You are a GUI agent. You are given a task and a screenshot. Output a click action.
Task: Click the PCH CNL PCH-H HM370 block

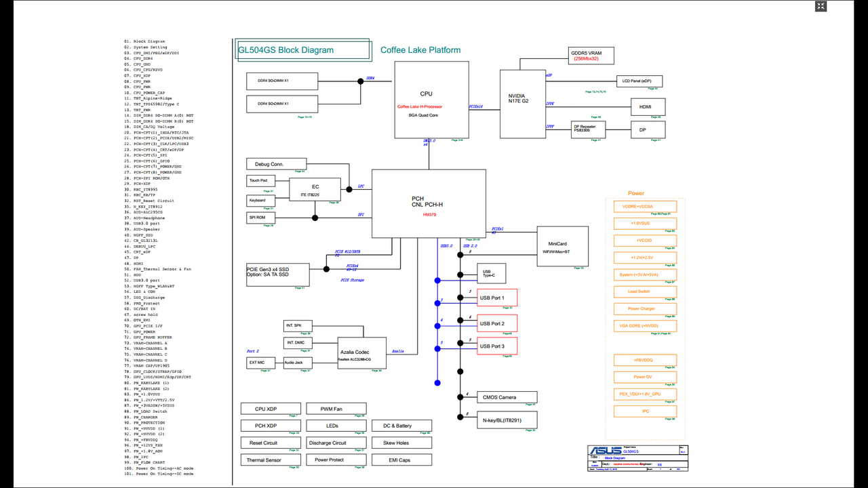coord(429,203)
